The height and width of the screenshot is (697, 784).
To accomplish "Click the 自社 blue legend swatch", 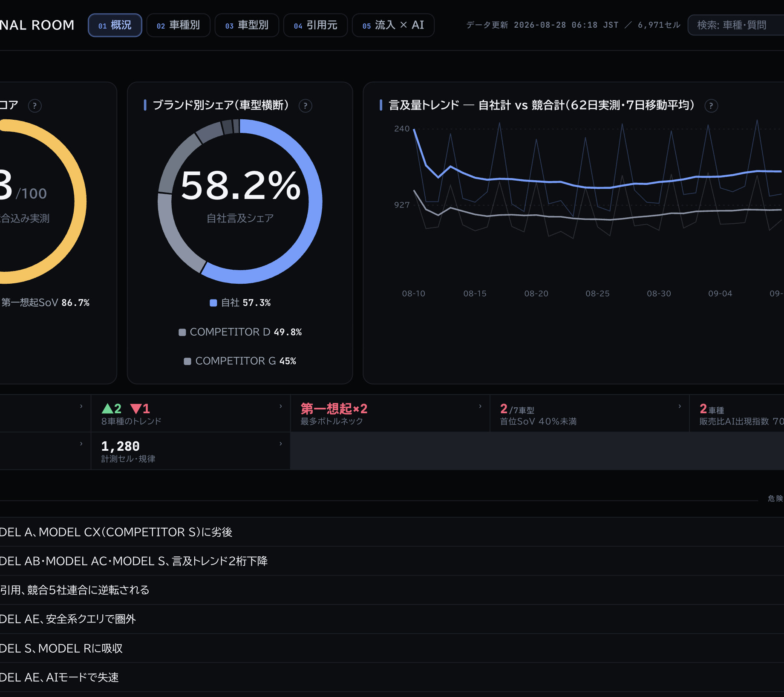I will [x=213, y=303].
